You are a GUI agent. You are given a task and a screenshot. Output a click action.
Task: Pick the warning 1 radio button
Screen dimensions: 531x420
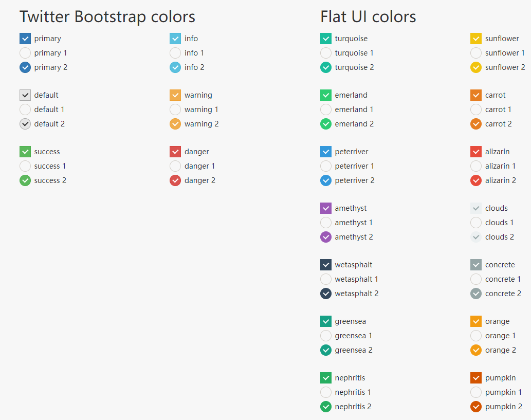[175, 109]
